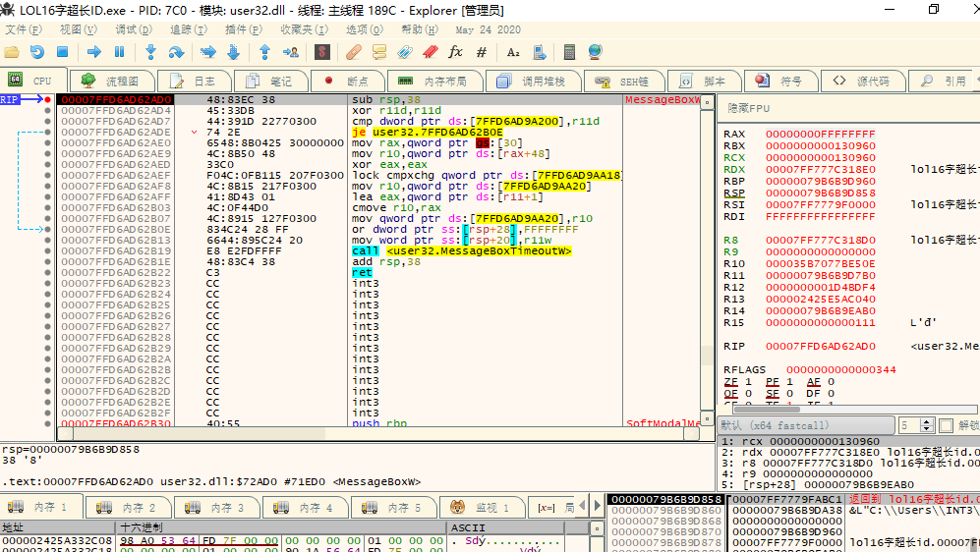Toggle breakpoint dot at address 00007FFD6AD62B19

[47, 251]
